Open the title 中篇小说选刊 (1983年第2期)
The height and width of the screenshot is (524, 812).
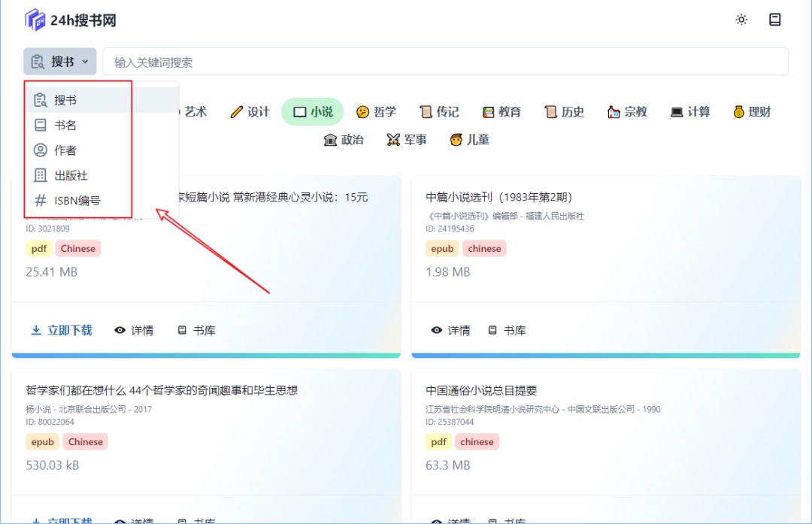coord(498,197)
